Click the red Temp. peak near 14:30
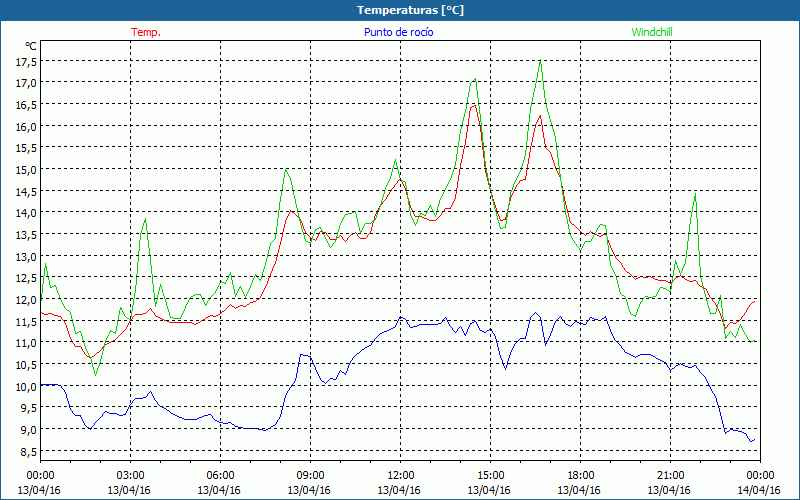 pos(474,105)
